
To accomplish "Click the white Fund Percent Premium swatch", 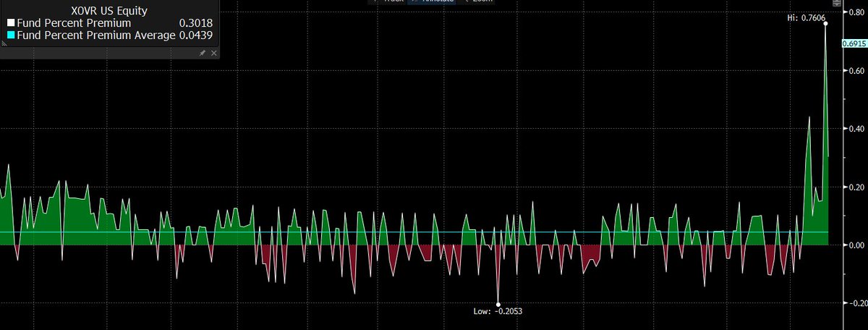I will [10, 23].
